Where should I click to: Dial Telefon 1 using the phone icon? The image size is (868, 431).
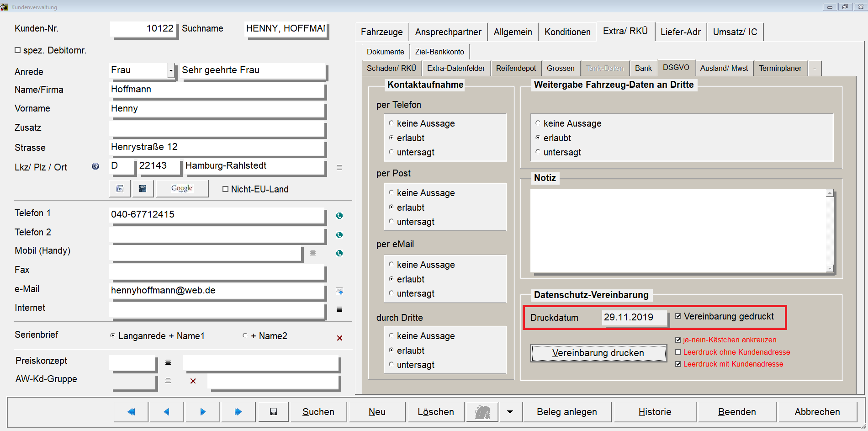pyautogui.click(x=339, y=216)
